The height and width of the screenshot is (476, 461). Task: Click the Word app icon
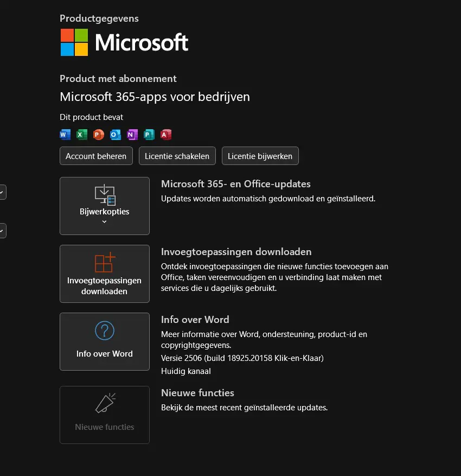(65, 135)
